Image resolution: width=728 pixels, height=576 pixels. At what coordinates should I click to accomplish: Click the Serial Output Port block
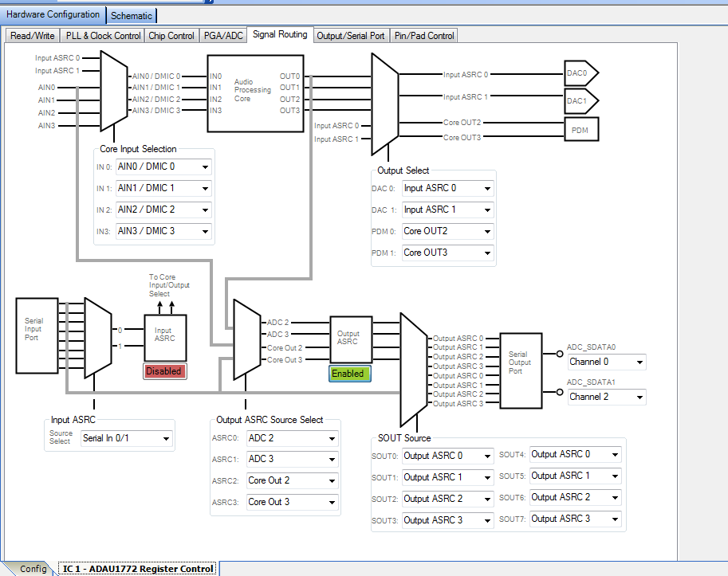coord(521,370)
